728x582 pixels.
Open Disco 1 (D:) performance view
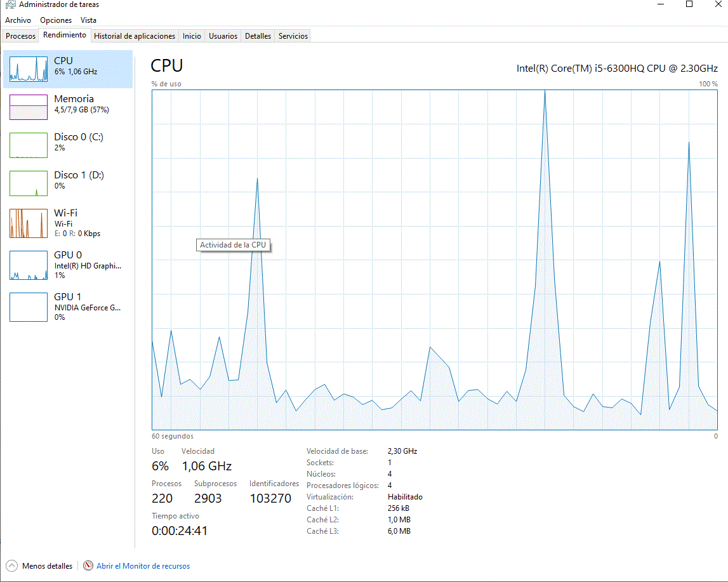[x=68, y=183]
